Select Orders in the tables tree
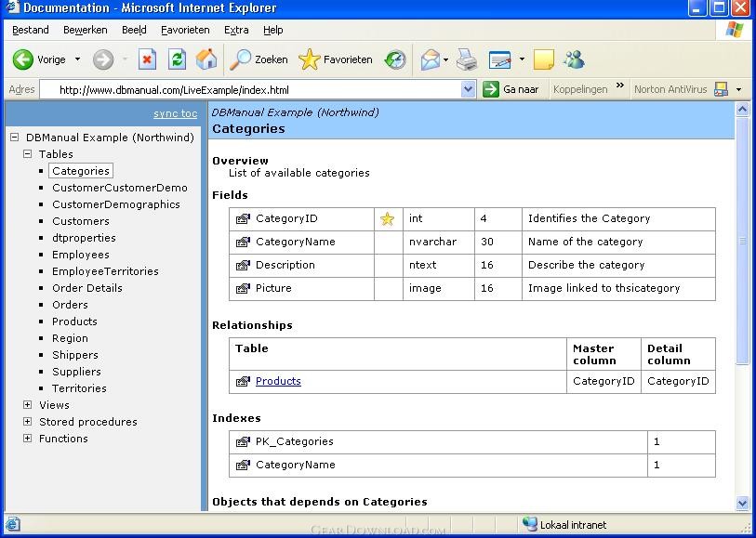756x538 pixels. (70, 305)
